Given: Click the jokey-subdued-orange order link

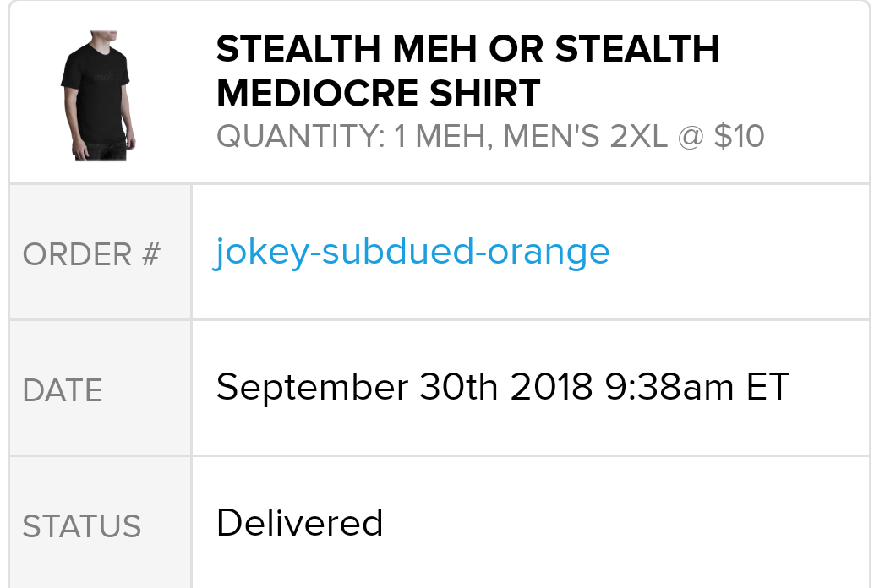Looking at the screenshot, I should [412, 252].
